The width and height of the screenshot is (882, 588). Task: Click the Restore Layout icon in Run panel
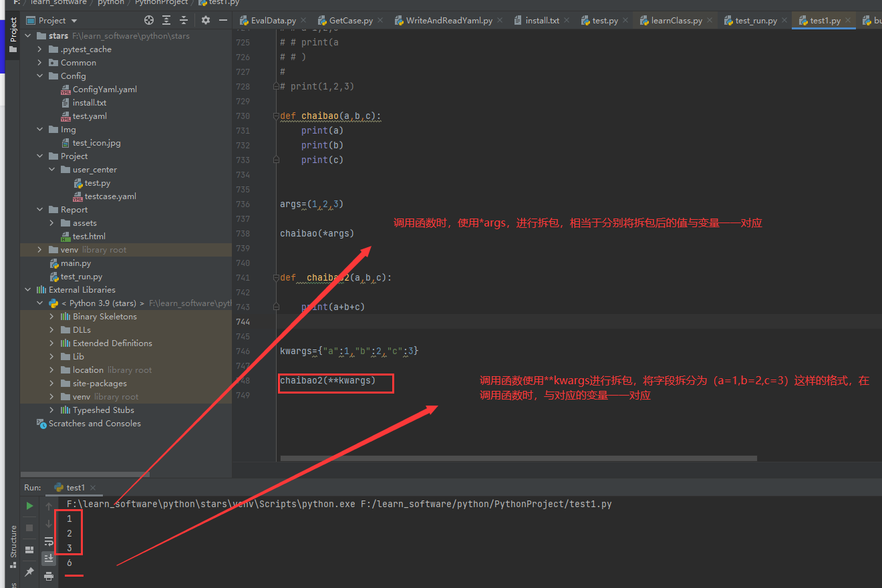(x=29, y=550)
